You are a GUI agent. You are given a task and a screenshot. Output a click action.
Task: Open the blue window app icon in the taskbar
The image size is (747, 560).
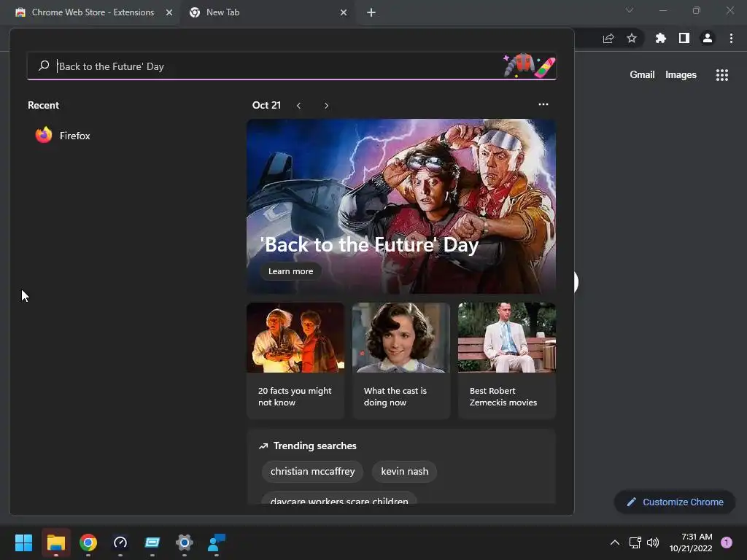pos(152,542)
